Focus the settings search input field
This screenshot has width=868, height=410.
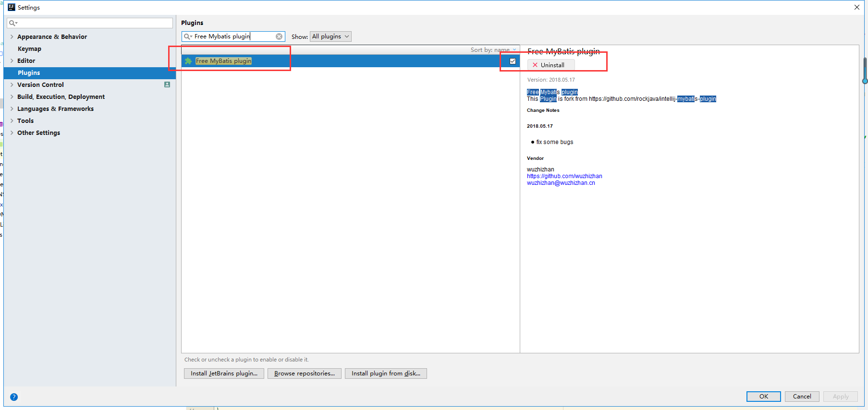(x=90, y=23)
